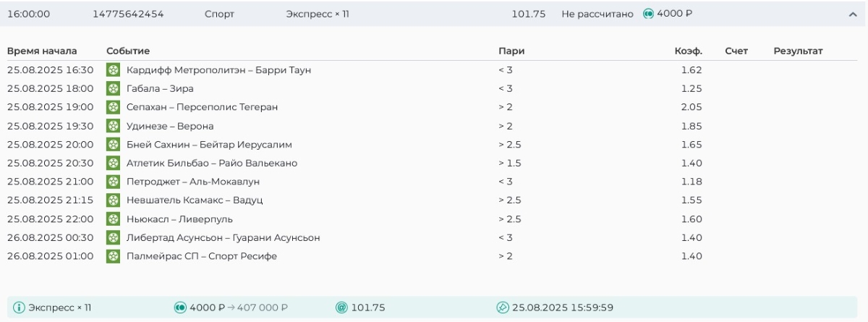The image size is (868, 322).
Task: Open the Либертад Асунсьон – Гуарани Асунсьон event
Action: pyautogui.click(x=223, y=237)
